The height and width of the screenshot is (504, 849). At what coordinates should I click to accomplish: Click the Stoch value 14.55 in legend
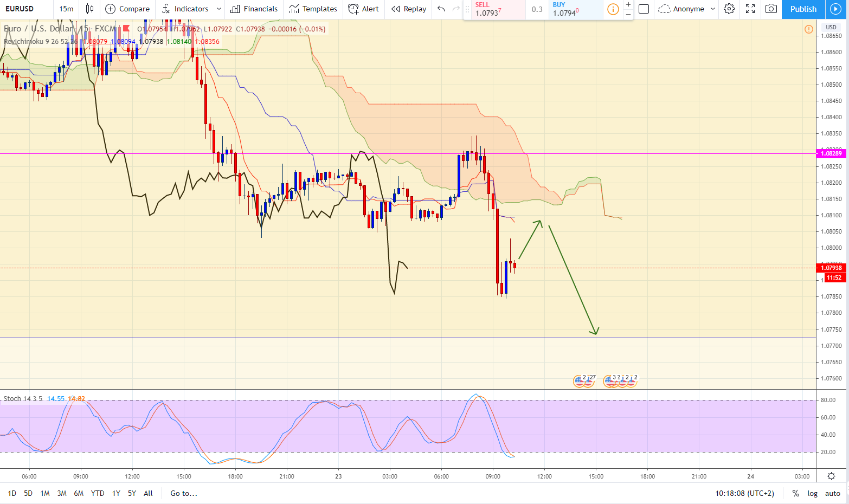[55, 398]
